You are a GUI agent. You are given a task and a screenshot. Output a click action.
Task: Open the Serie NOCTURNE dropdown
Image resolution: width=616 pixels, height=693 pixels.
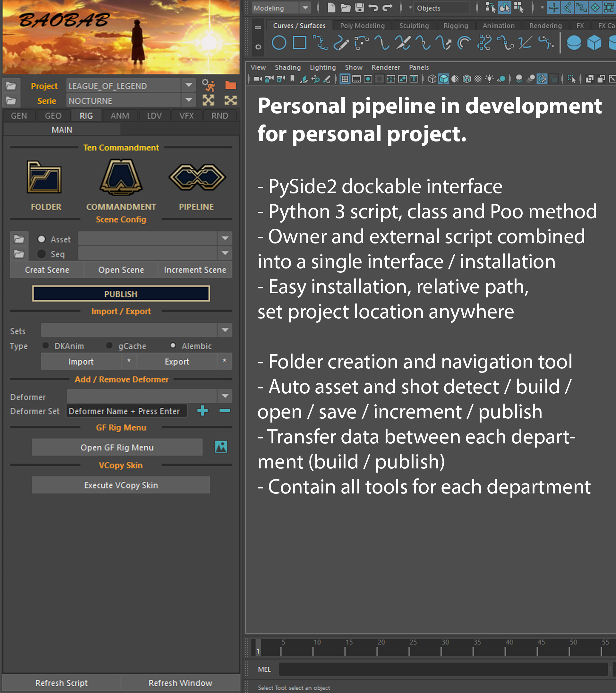[x=189, y=100]
